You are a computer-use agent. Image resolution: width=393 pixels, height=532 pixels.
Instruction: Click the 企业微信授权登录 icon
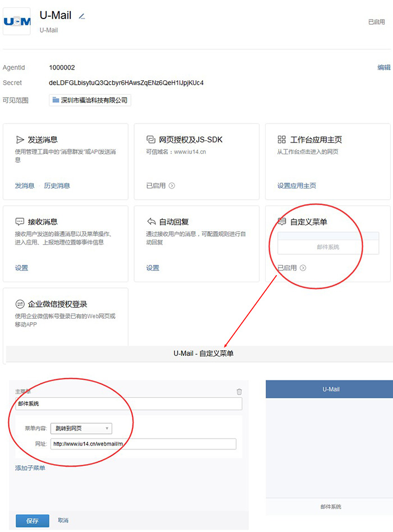[20, 304]
